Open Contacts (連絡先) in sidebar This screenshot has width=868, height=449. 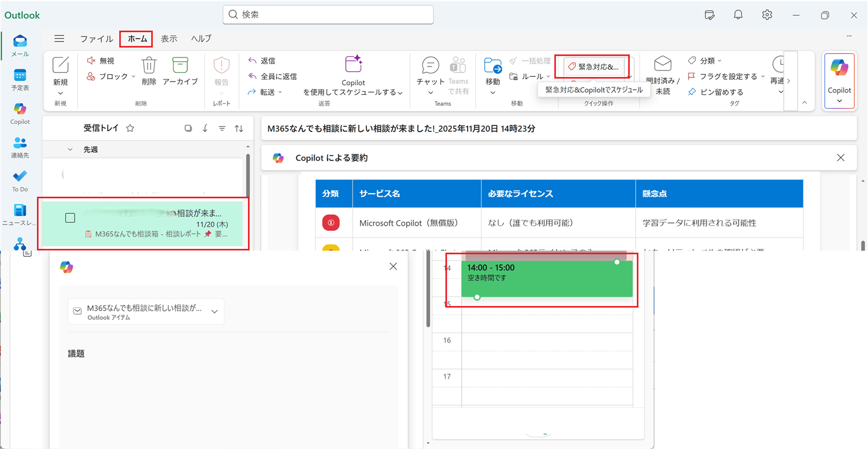click(20, 147)
